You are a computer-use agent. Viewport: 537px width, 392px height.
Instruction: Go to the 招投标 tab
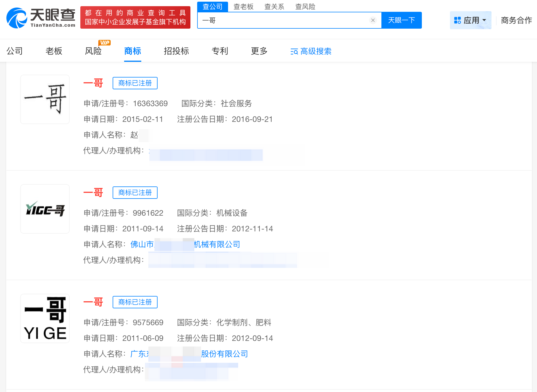176,51
